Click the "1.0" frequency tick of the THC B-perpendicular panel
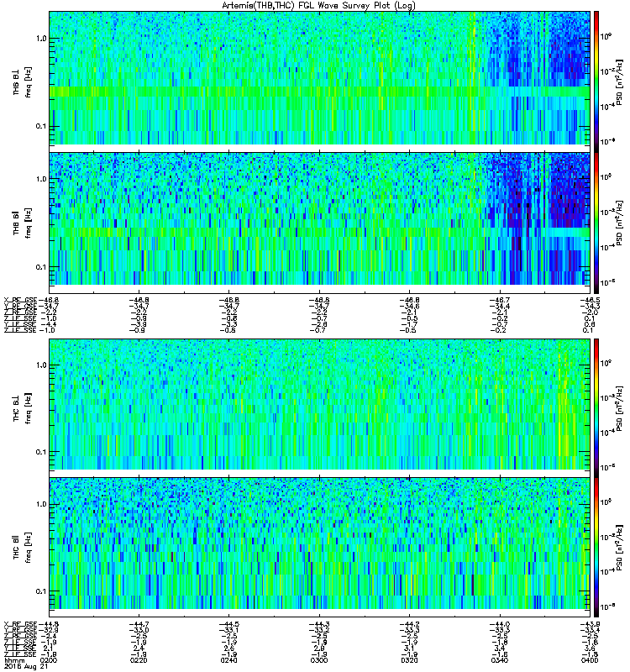630x672 pixels. [x=41, y=365]
